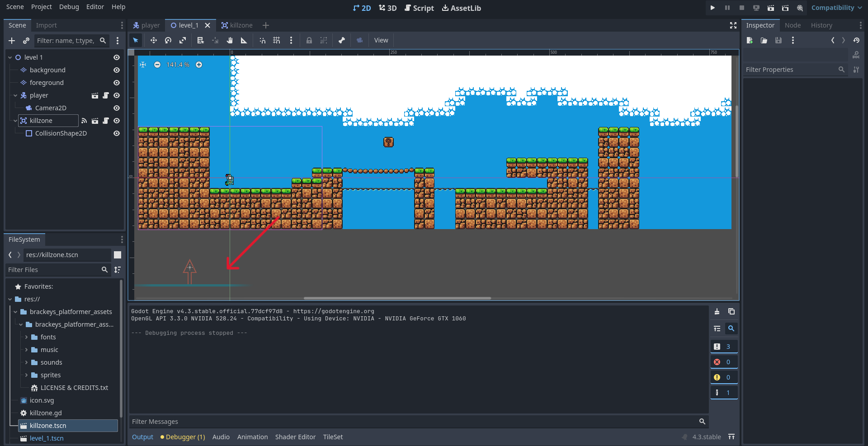Run the project with Play button
Viewport: 868px width, 446px height.
[x=712, y=8]
